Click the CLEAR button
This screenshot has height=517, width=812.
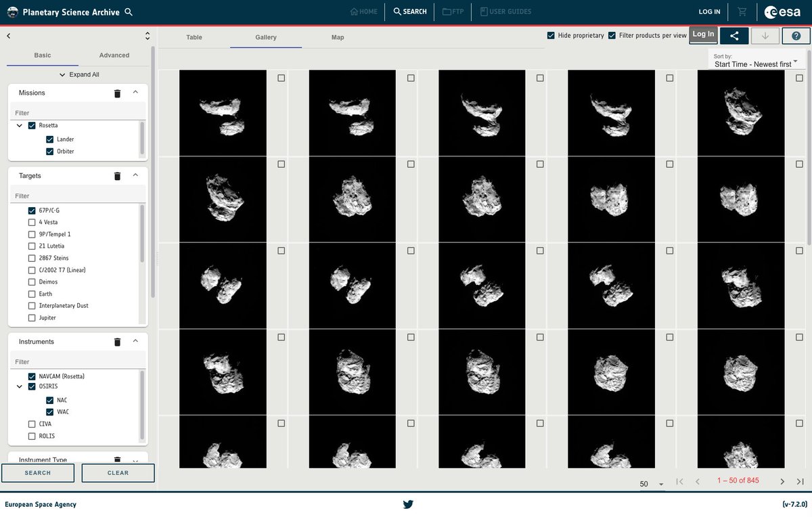118,473
